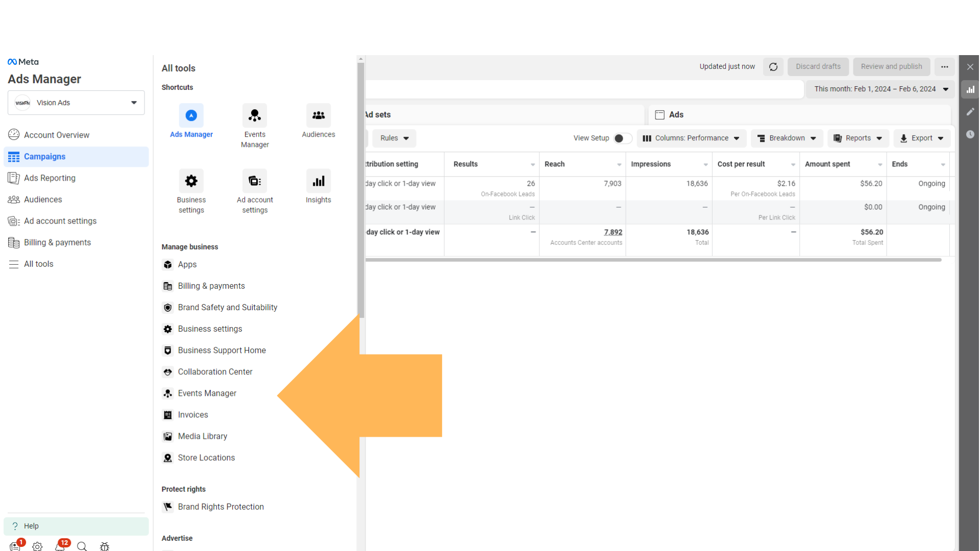Click the search magnifier icon in the bottom bar
This screenshot has height=551, width=980.
point(82,546)
